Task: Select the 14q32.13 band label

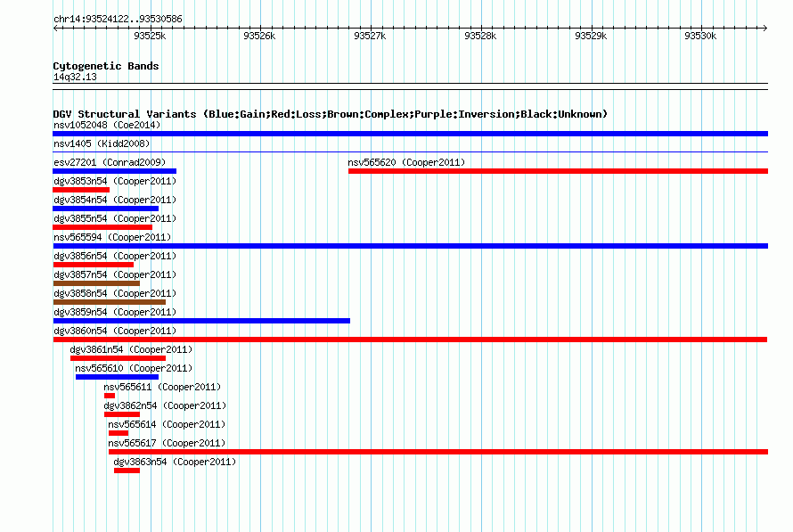Action: 75,77
